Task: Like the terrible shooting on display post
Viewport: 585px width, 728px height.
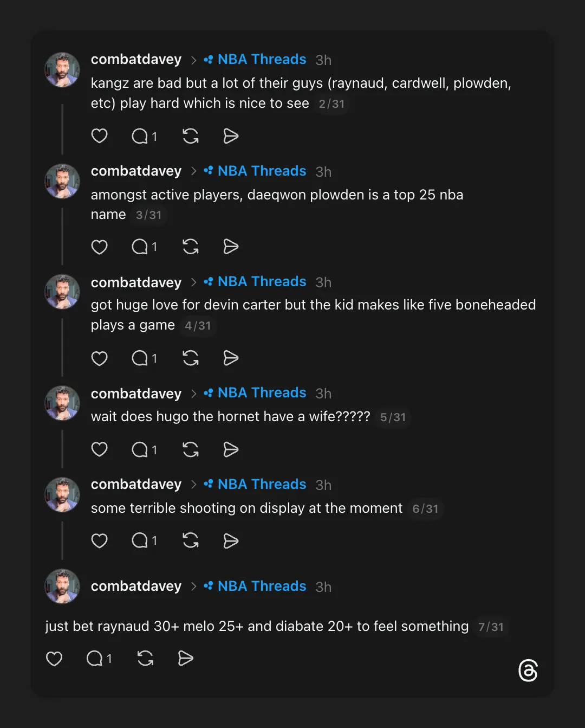Action: point(99,541)
